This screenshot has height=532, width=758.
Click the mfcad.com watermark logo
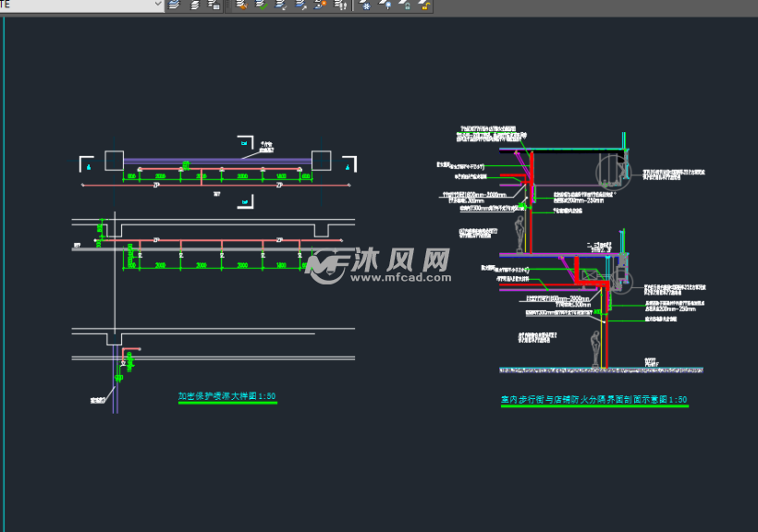(x=379, y=266)
